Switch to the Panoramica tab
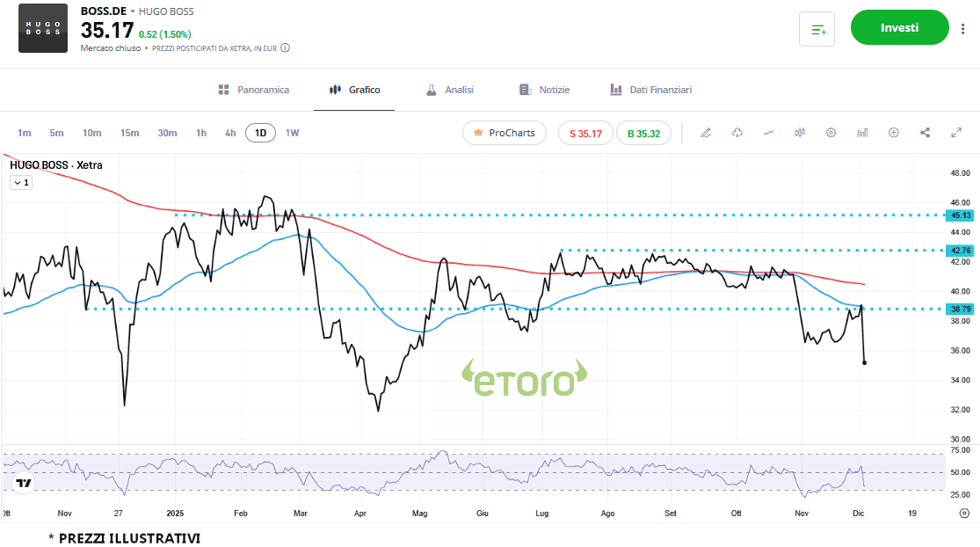 252,90
